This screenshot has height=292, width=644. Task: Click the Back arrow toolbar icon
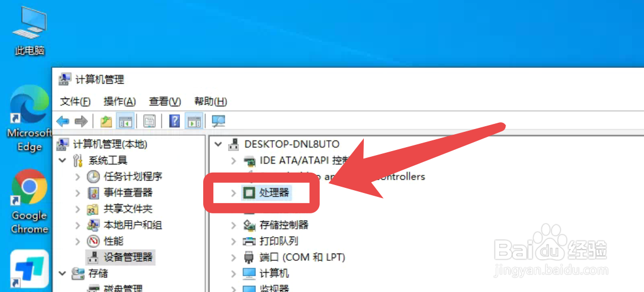(x=62, y=121)
